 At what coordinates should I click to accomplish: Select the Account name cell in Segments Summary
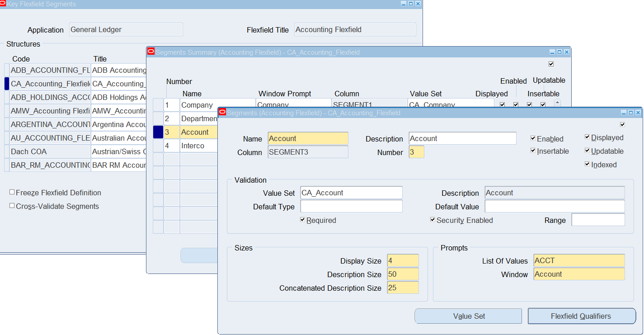click(199, 132)
